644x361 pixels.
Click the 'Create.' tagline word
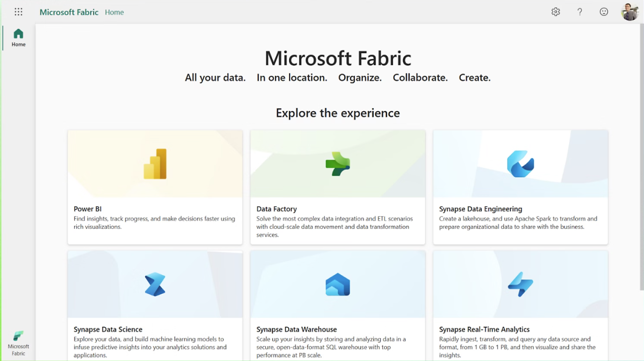[474, 78]
